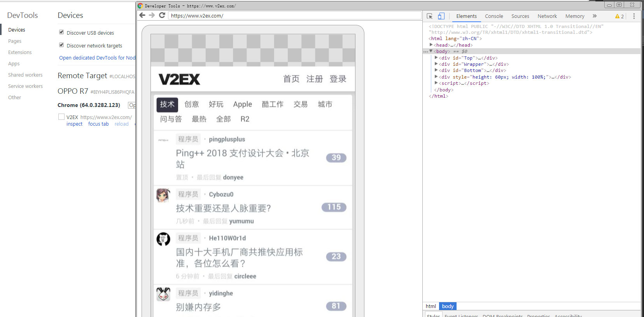Click the Chrome icon in Developer Tools title bar

pos(140,6)
